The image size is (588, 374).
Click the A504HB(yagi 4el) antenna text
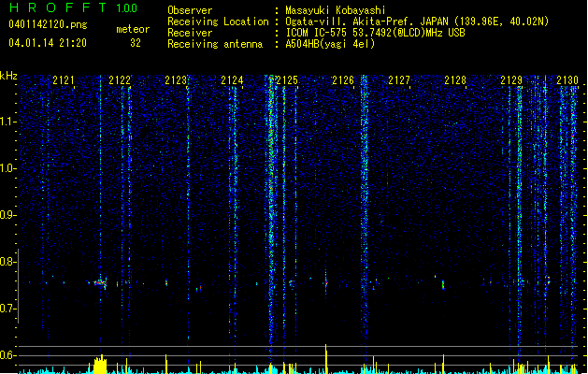click(x=330, y=44)
